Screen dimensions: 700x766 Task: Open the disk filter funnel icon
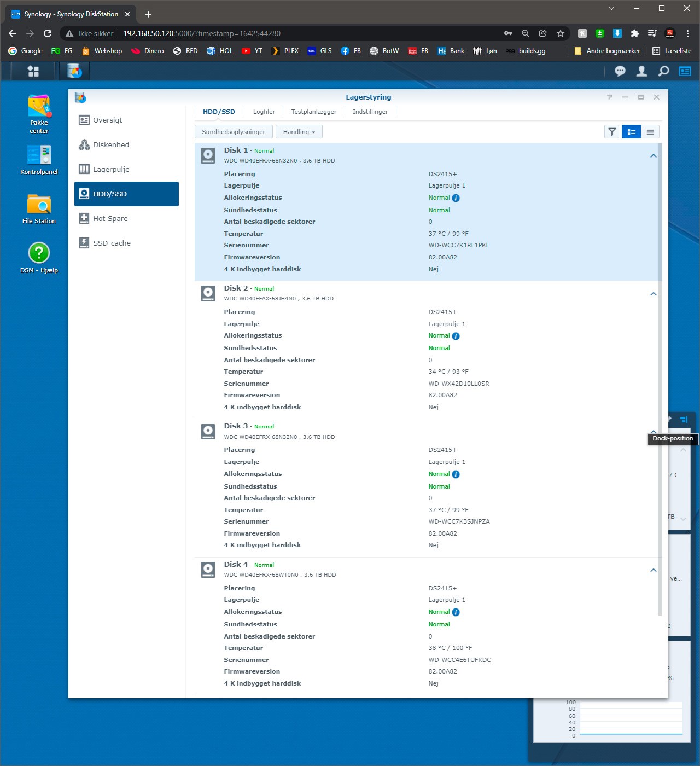[x=612, y=132]
